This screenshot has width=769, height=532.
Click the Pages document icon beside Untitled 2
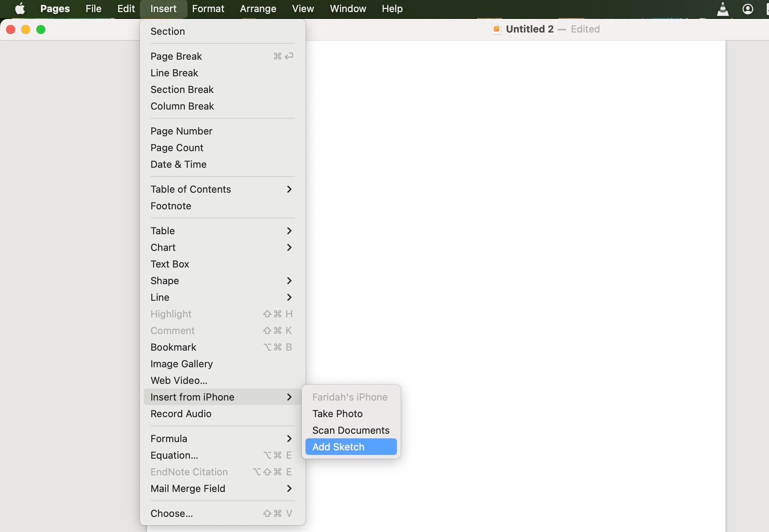[x=496, y=29]
